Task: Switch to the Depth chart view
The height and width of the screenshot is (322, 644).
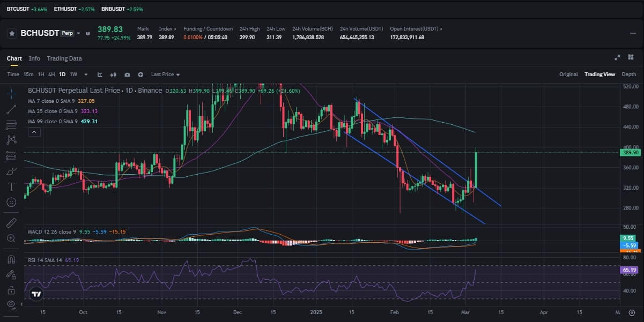Action: coord(628,74)
